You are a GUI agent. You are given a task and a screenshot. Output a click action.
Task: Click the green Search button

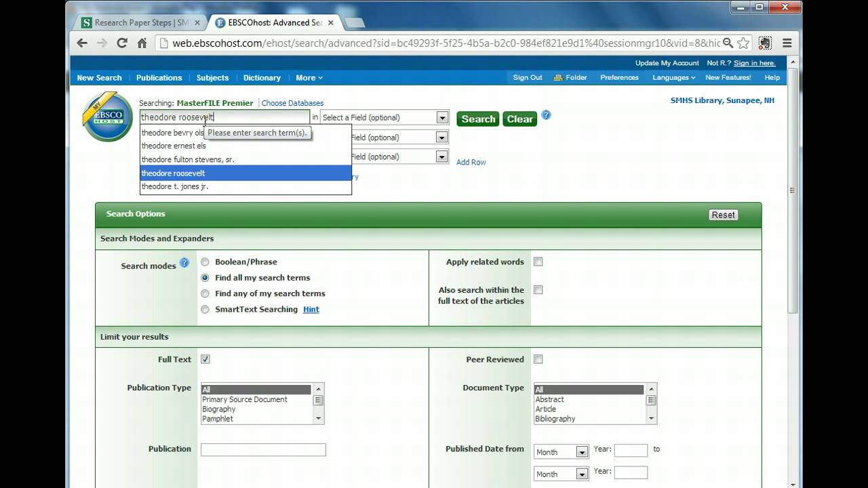[478, 119]
